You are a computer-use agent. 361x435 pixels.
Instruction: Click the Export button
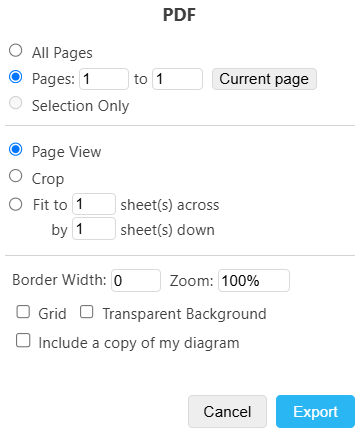click(x=315, y=412)
